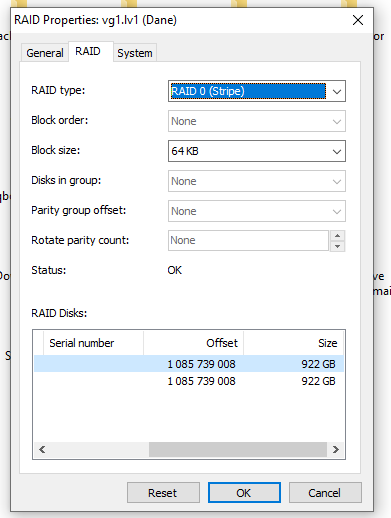Image resolution: width=391 pixels, height=518 pixels.
Task: Confirm with the OK button
Action: coord(244,492)
